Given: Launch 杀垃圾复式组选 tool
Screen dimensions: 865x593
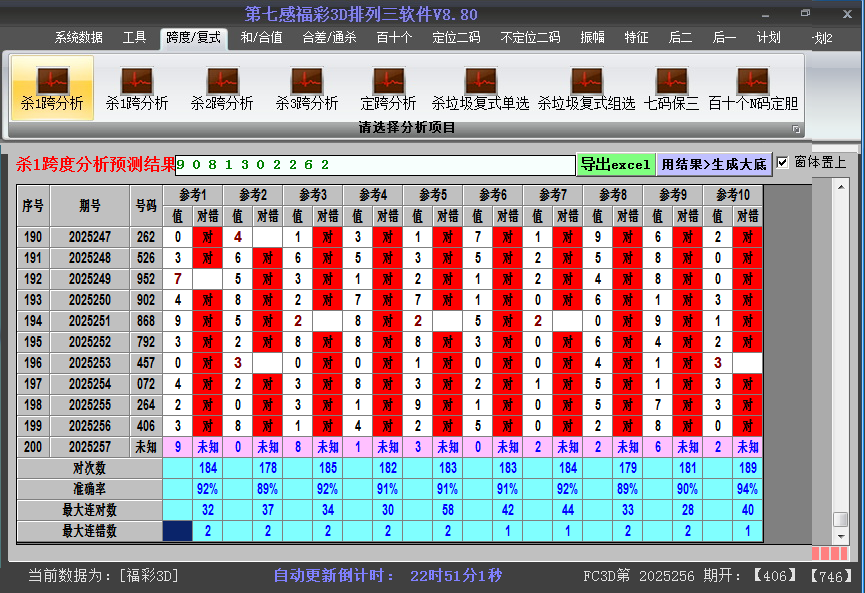Looking at the screenshot, I should click(586, 88).
